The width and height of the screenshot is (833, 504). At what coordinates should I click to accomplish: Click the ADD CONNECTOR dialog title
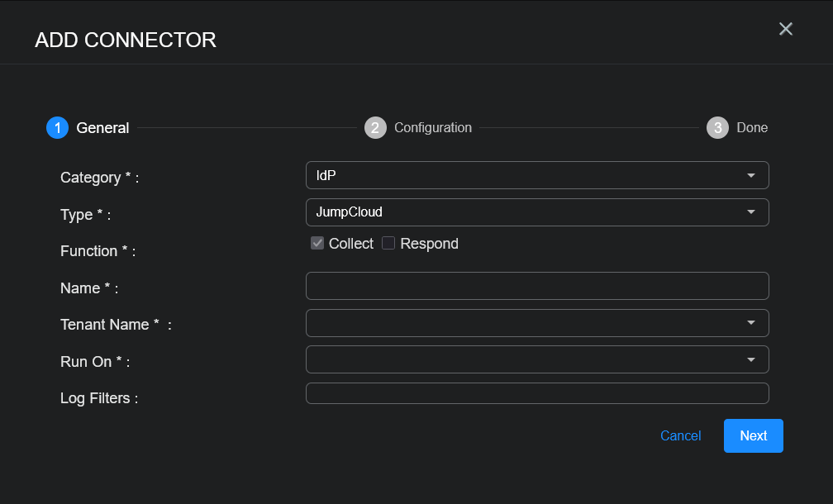tap(126, 40)
